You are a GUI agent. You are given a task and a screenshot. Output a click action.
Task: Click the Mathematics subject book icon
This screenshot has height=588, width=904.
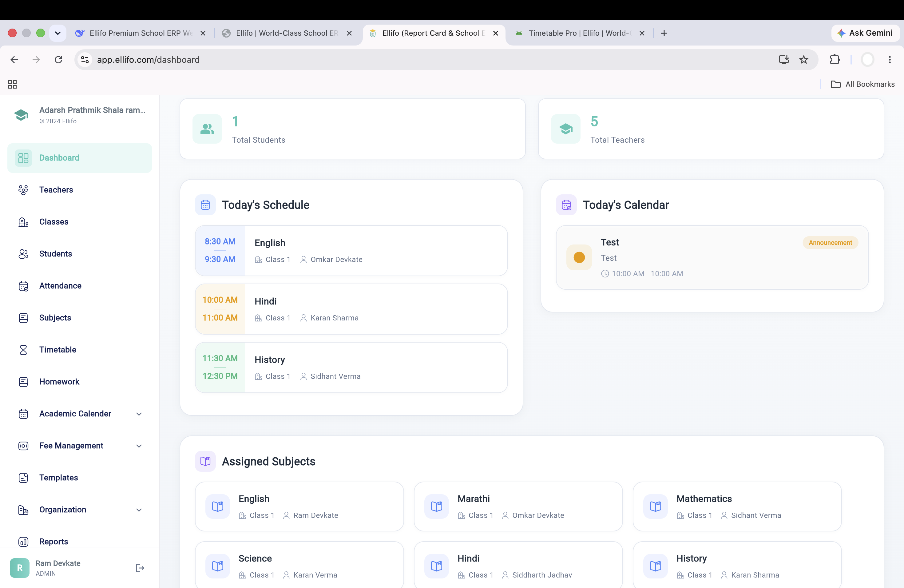(x=656, y=506)
